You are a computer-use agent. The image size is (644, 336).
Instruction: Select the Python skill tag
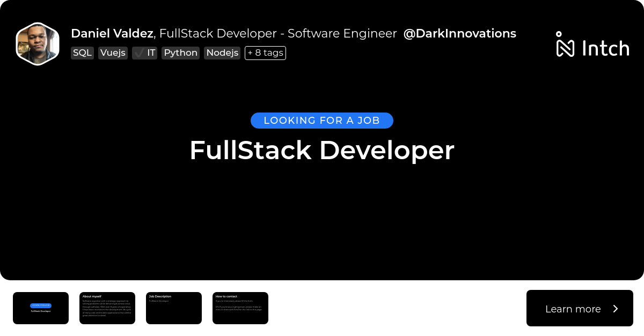(x=180, y=53)
